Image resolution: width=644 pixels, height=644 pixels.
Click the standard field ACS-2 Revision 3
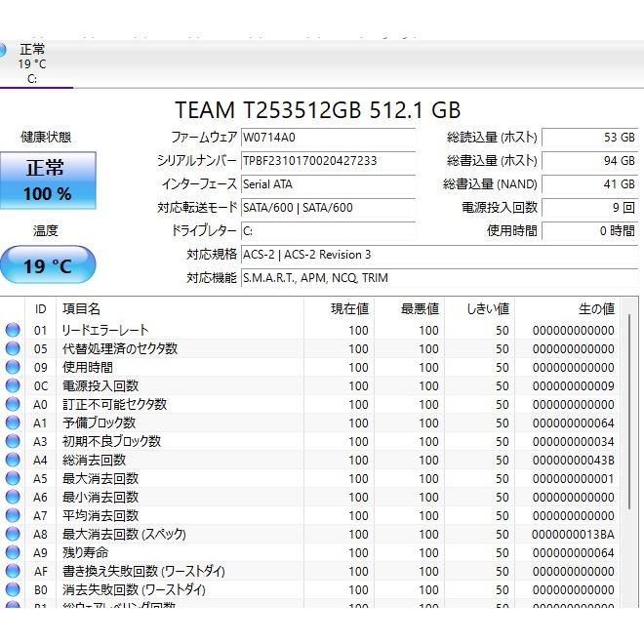coord(439,255)
